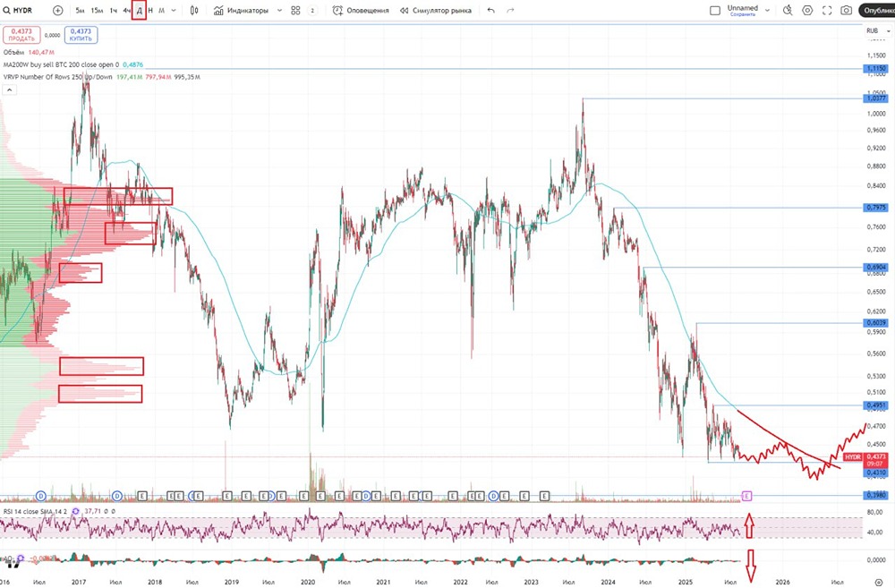Click the number 2 layout badge
895x588 pixels.
point(312,10)
